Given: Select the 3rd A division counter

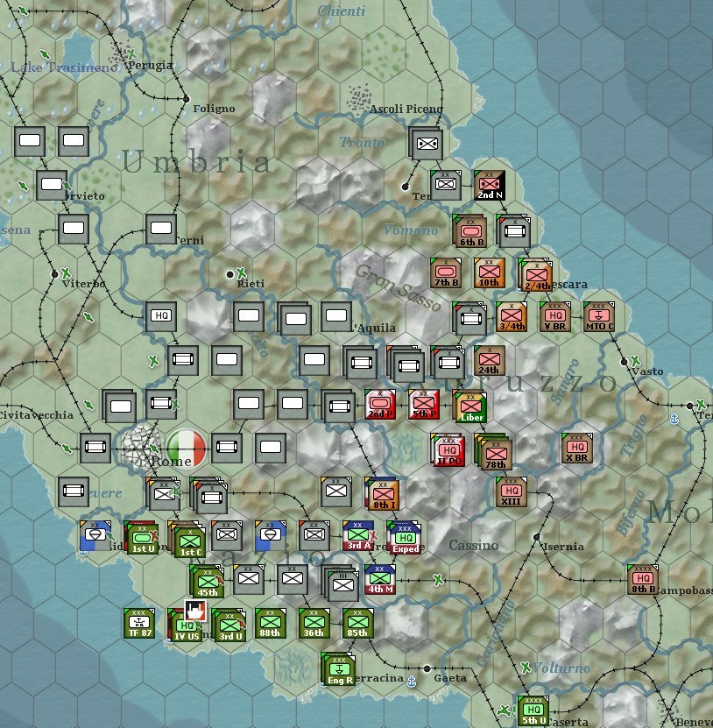Looking at the screenshot, I should pos(358,535).
